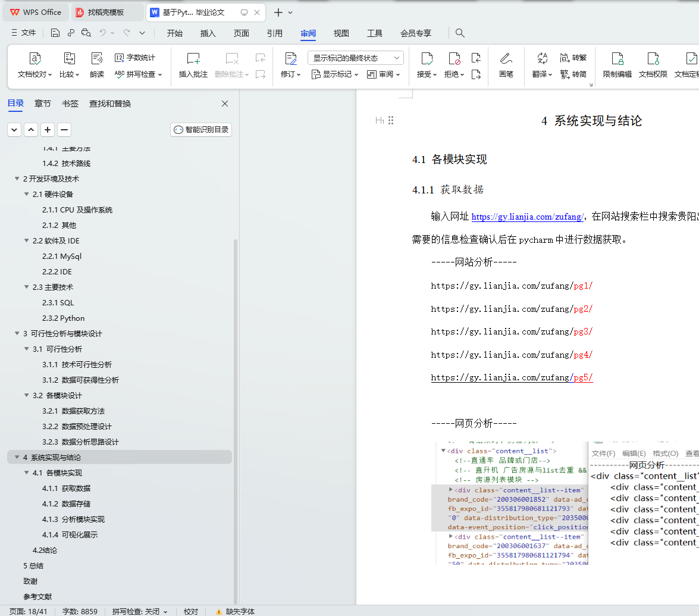The height and width of the screenshot is (616, 699).
Task: Close the navigation pane
Action: 225,104
